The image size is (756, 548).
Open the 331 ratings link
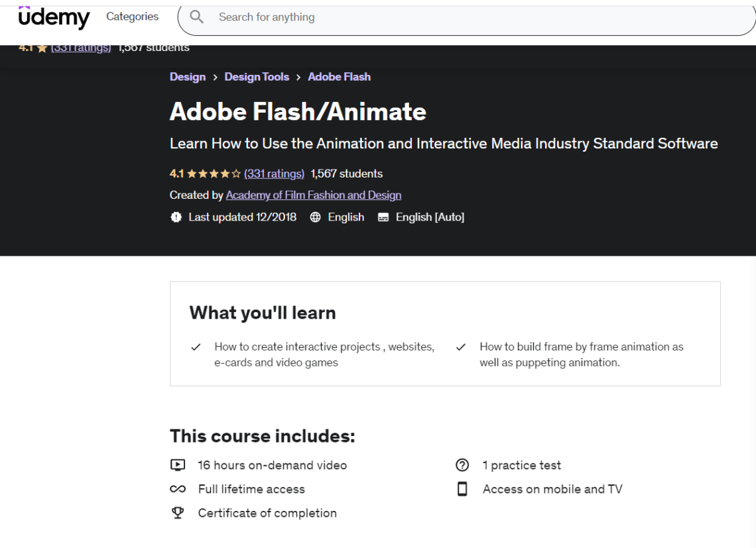click(274, 174)
